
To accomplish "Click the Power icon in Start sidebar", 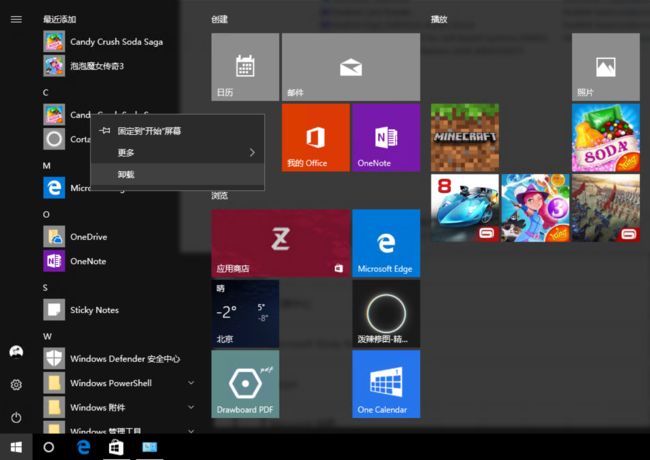I will [x=16, y=417].
